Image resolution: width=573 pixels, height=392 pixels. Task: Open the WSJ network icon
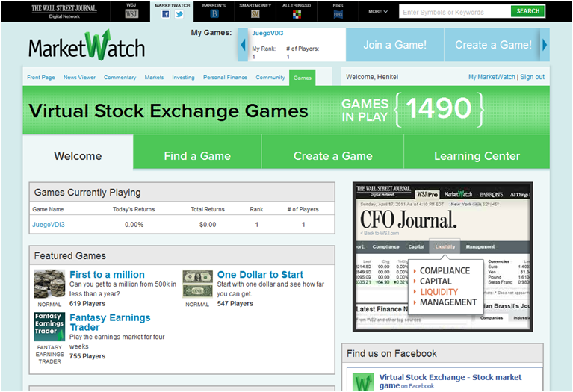tap(131, 14)
